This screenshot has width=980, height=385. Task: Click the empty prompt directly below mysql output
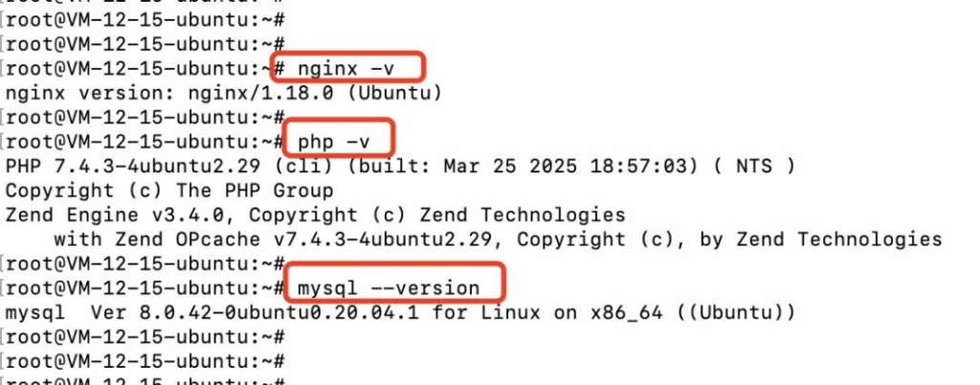tap(145, 337)
